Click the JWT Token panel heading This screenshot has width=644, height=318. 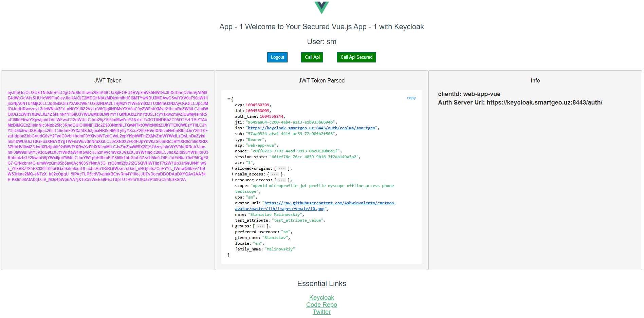(108, 81)
